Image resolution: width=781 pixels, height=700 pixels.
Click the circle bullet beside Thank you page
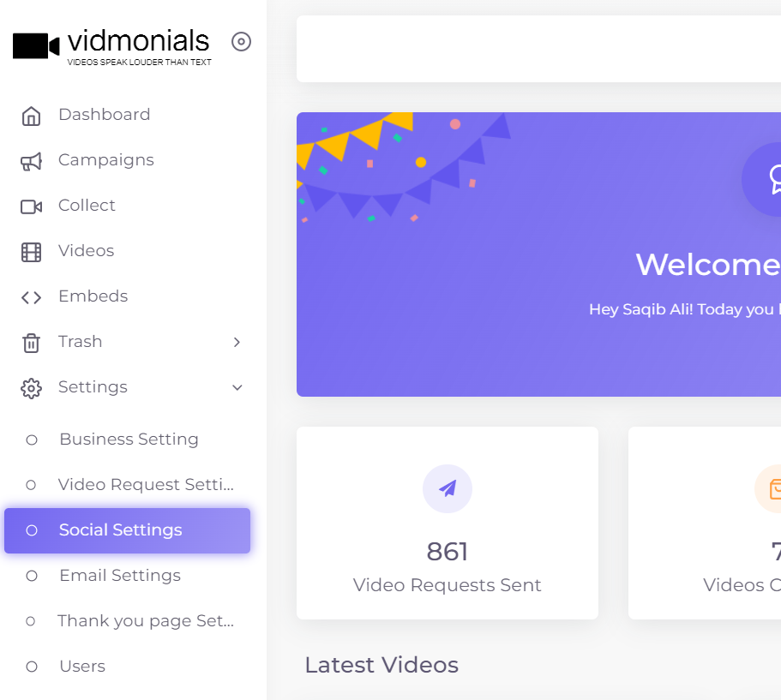[30, 621]
